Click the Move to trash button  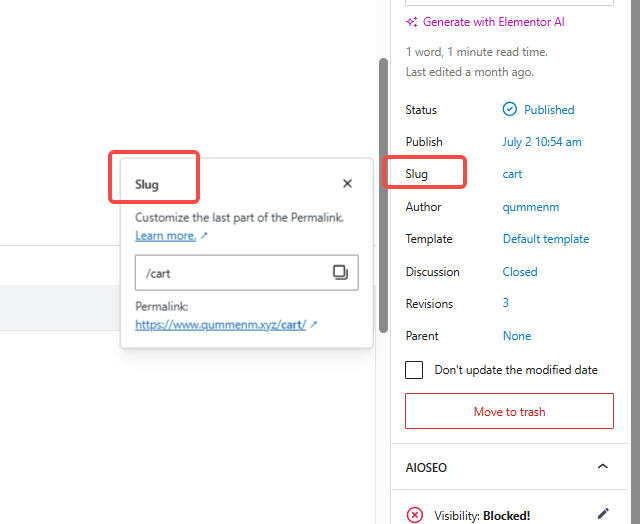(509, 411)
